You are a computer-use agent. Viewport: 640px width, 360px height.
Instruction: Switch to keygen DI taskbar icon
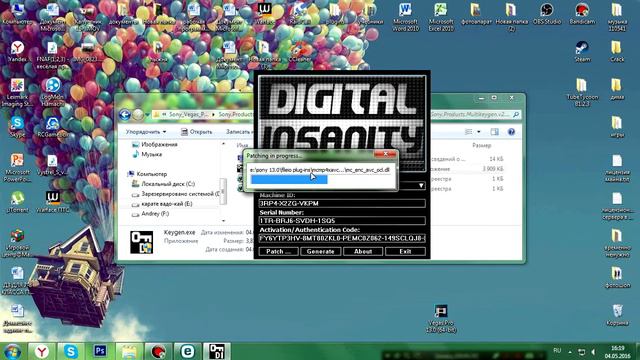[x=217, y=351]
